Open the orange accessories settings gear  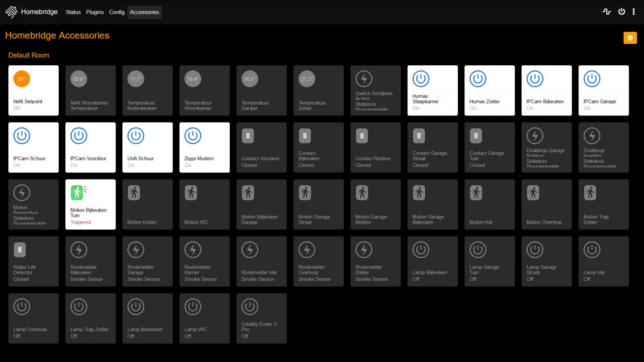630,38
